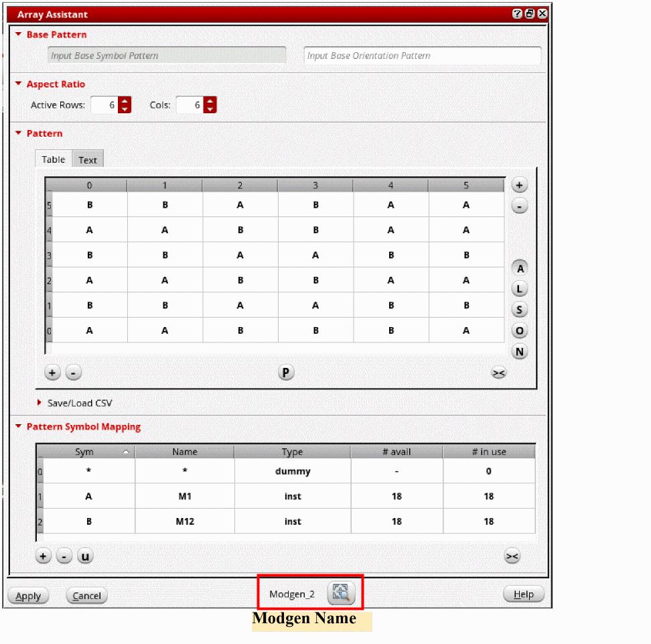This screenshot has height=644, width=651.
Task: Decrease Cols with down arrow
Action: click(210, 109)
